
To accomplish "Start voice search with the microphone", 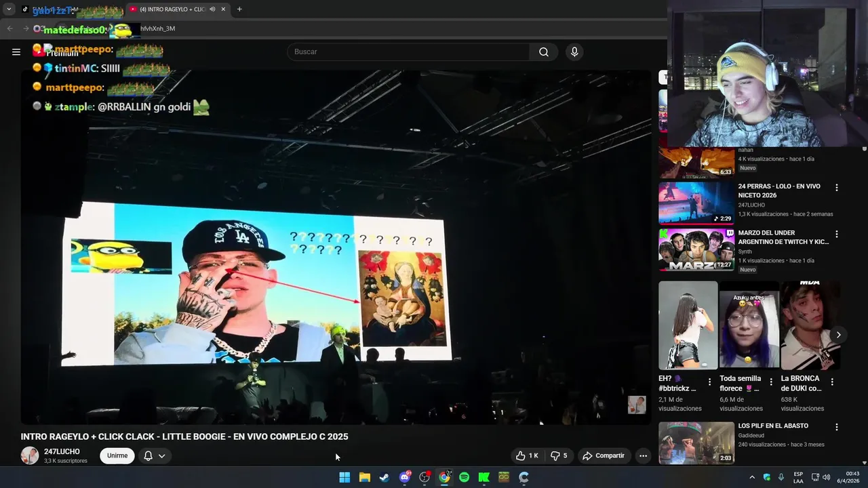I will 574,52.
